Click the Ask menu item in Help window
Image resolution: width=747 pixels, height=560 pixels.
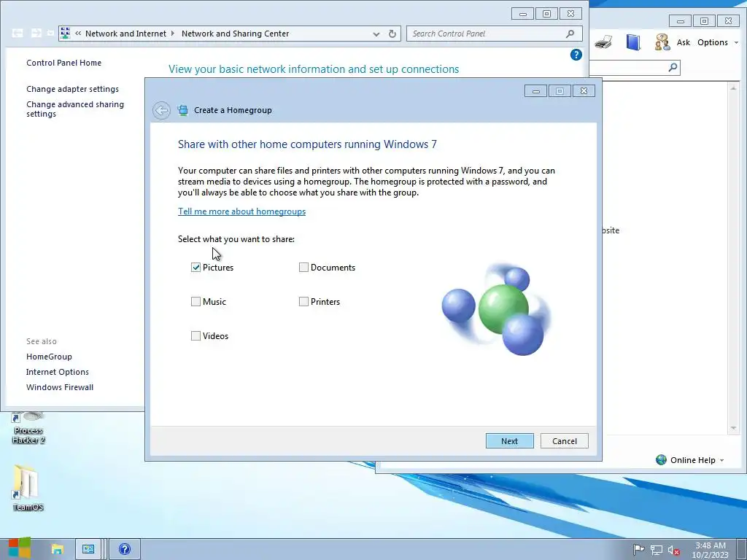coord(683,42)
